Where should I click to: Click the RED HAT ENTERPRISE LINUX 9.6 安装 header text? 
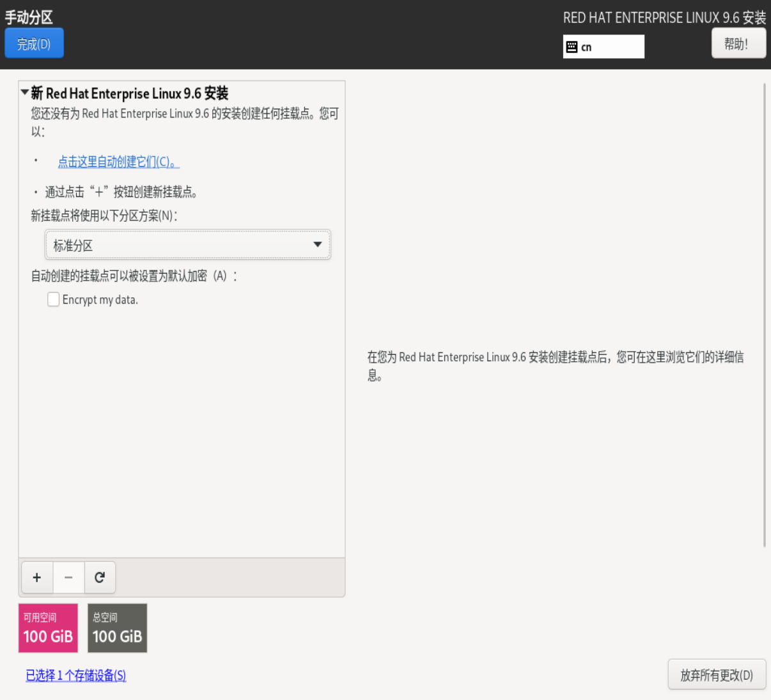pyautogui.click(x=664, y=17)
